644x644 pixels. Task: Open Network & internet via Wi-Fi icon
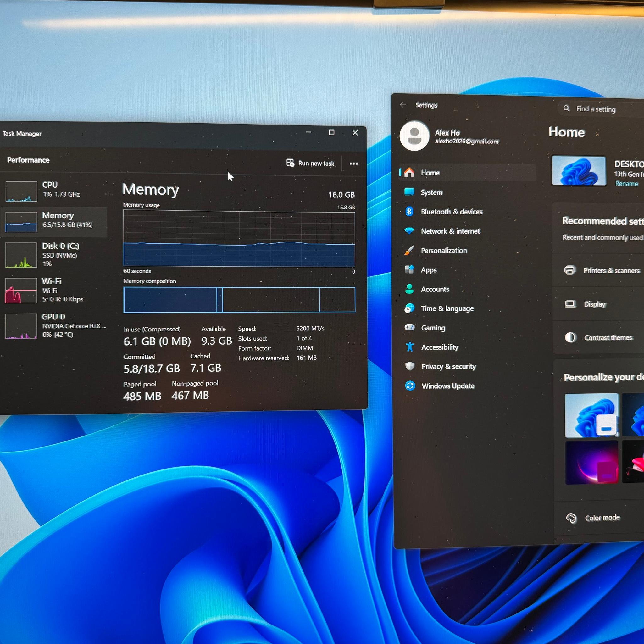pyautogui.click(x=409, y=231)
